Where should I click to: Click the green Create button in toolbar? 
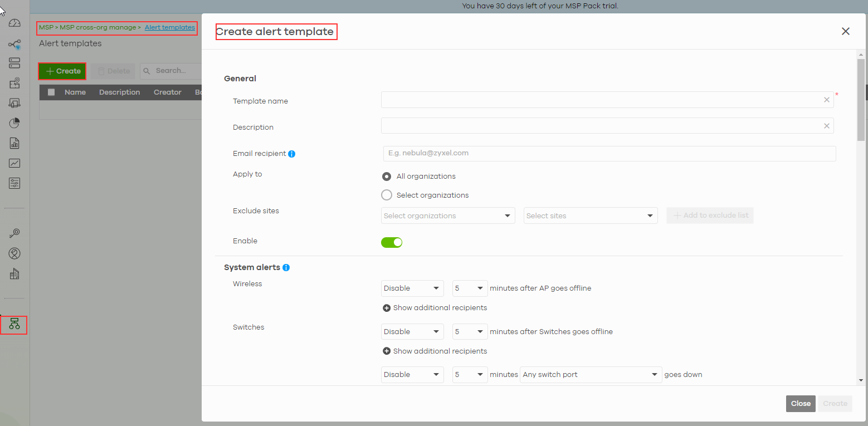coord(62,71)
